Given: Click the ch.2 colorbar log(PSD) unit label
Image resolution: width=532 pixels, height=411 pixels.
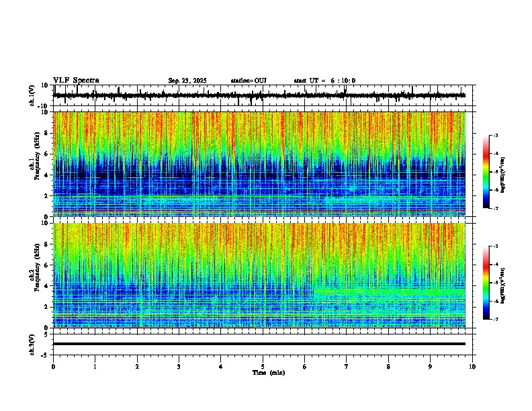Looking at the screenshot, I should [x=503, y=285].
